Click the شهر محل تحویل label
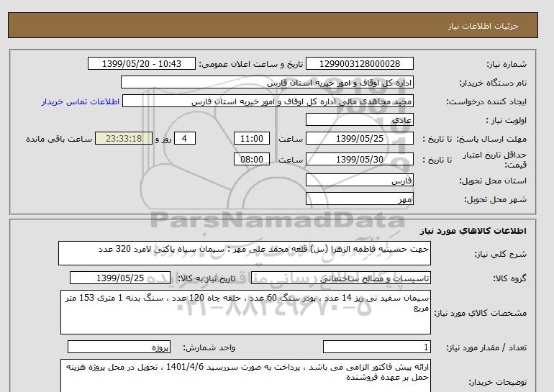 pos(495,199)
